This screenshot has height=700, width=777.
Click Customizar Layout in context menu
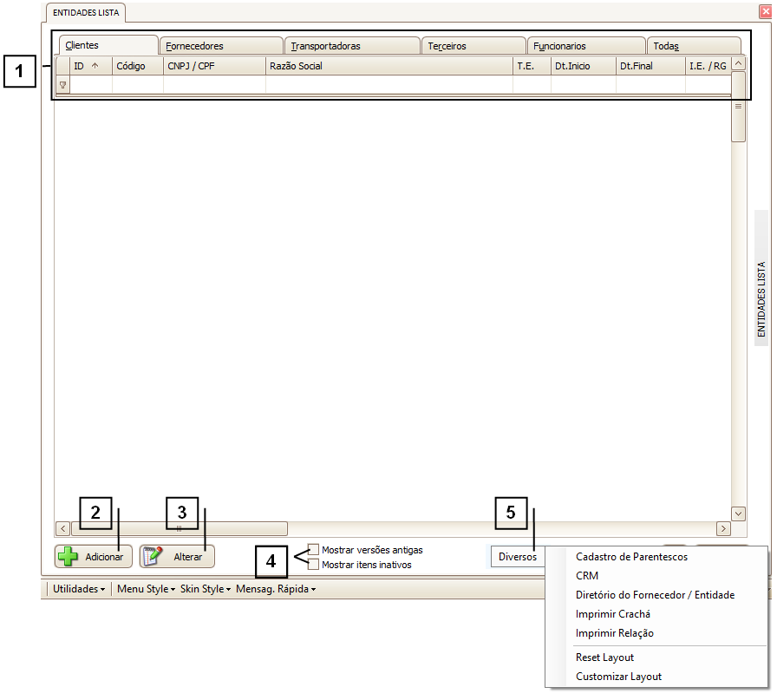tap(618, 677)
